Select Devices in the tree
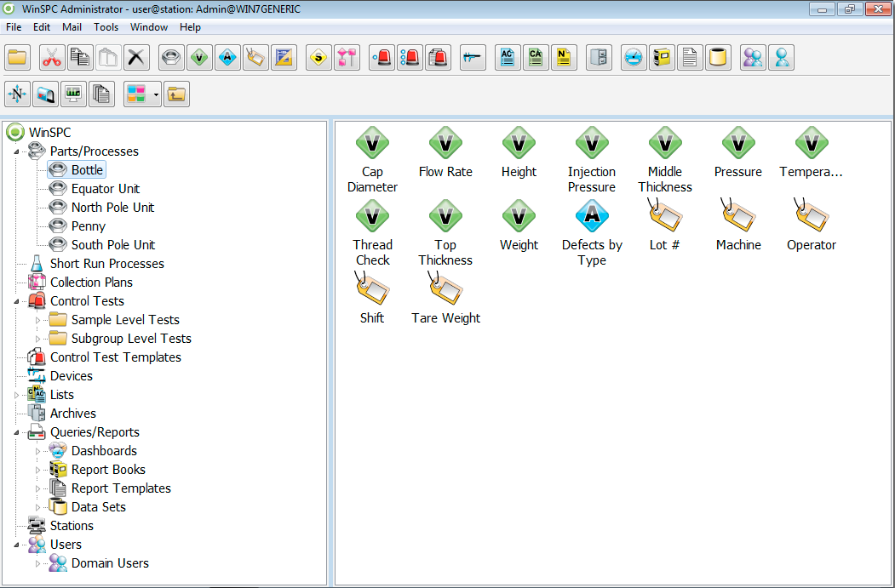This screenshot has height=588, width=895. click(x=71, y=376)
